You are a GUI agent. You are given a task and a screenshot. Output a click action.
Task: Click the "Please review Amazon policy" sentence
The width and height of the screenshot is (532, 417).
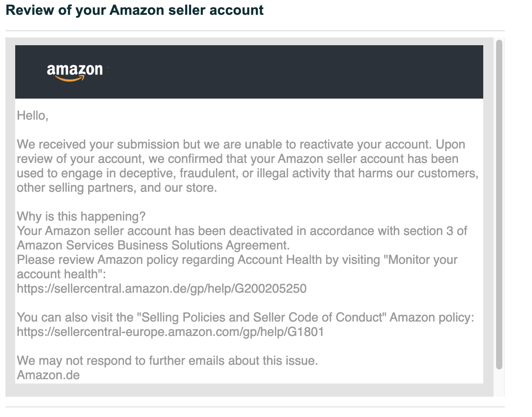point(237,267)
